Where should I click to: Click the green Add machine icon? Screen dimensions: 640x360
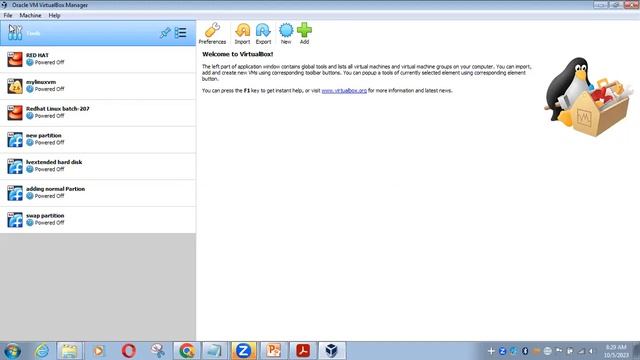[304, 33]
